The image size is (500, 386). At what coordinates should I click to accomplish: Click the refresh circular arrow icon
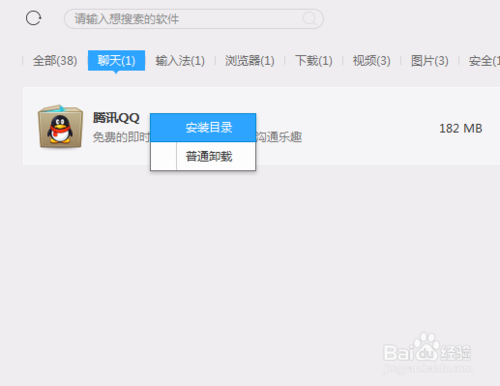tap(33, 18)
